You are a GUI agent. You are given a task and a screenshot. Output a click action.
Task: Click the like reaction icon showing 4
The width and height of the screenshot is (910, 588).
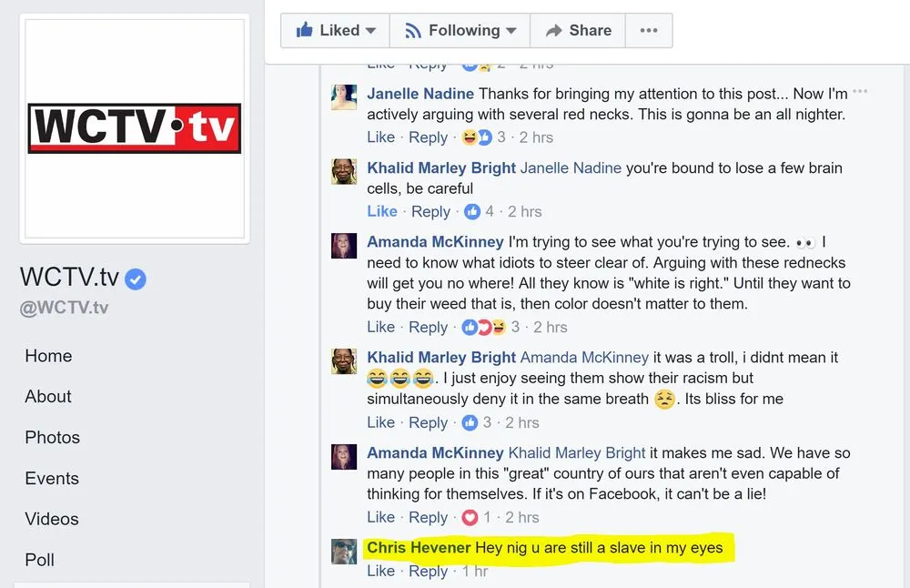[471, 212]
